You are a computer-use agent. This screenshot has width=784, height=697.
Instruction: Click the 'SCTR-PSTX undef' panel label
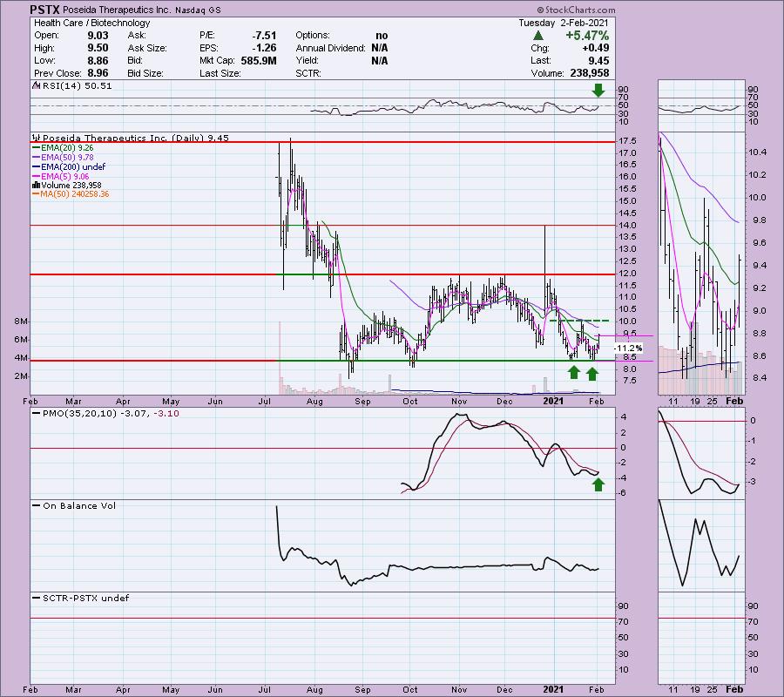pyautogui.click(x=86, y=598)
